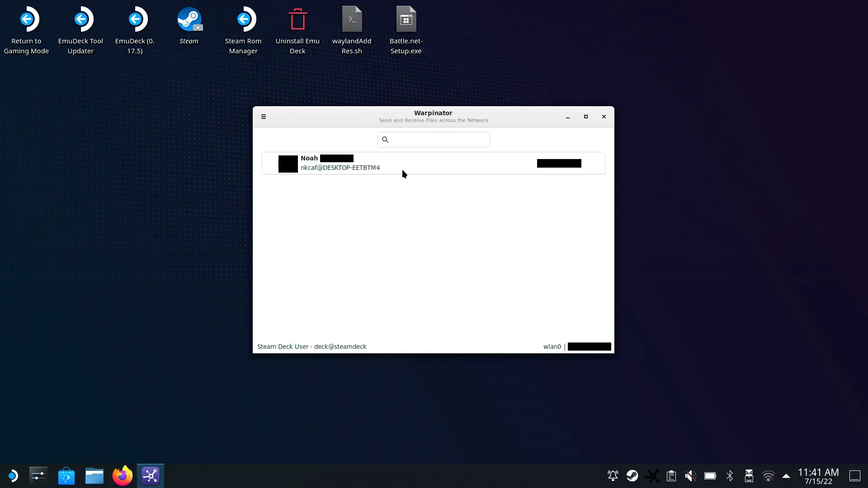This screenshot has height=488, width=868.
Task: Click the redacted Send button for Noah's device
Action: click(x=559, y=163)
